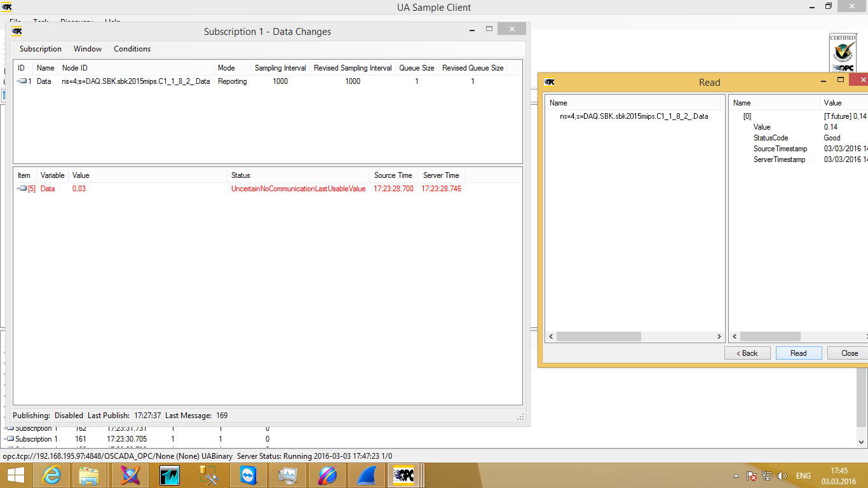Click the Node ID column header

click(x=137, y=68)
